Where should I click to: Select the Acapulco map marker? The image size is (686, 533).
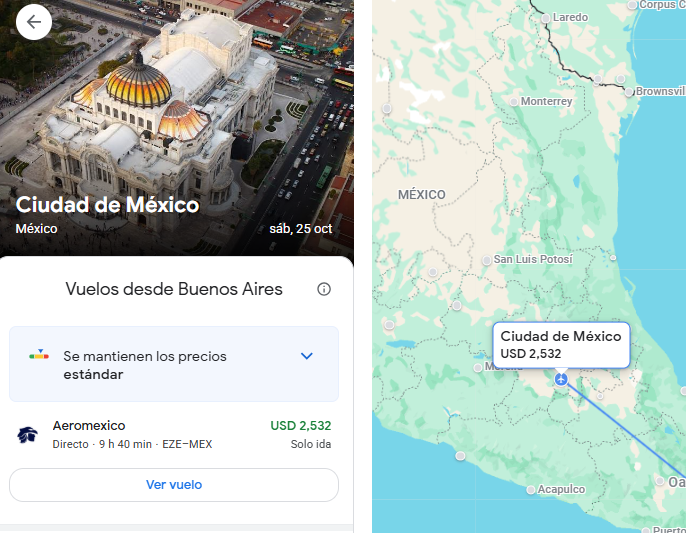[x=531, y=490]
